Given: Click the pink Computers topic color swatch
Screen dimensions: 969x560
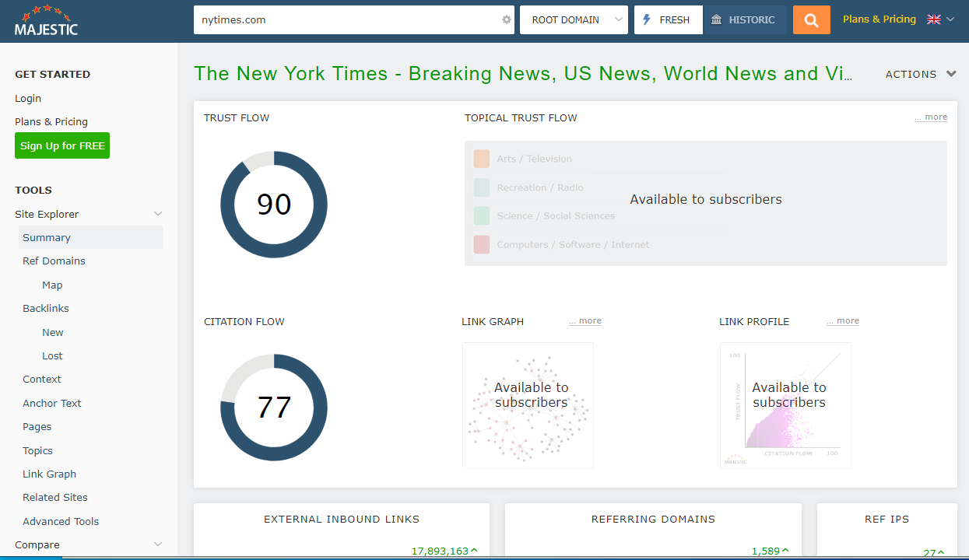Looking at the screenshot, I should pos(482,244).
